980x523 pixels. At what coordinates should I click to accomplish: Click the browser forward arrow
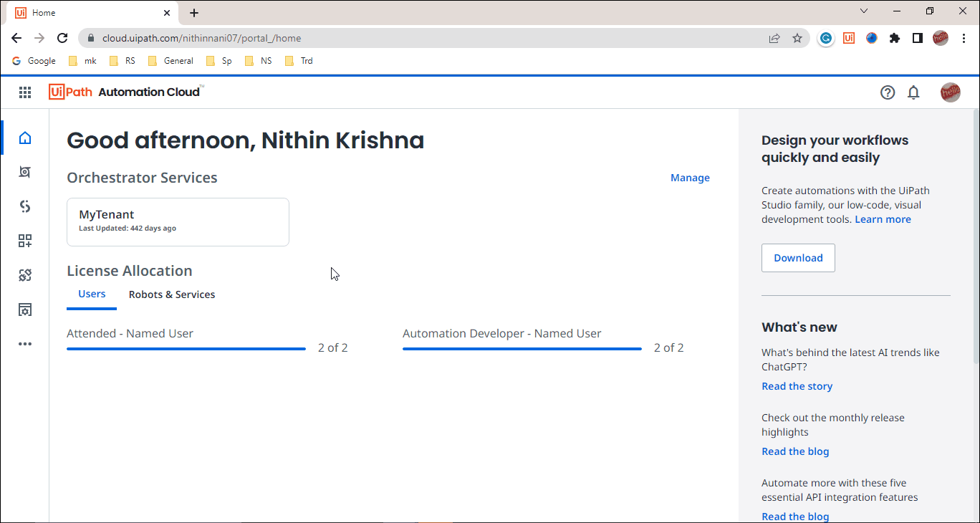click(39, 38)
